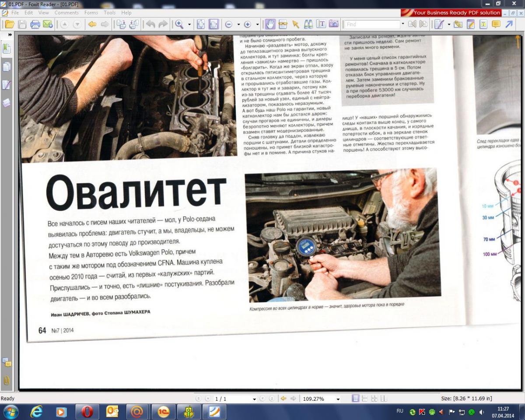Select the Select Text tool
This screenshot has height=420, width=525.
(321, 24)
